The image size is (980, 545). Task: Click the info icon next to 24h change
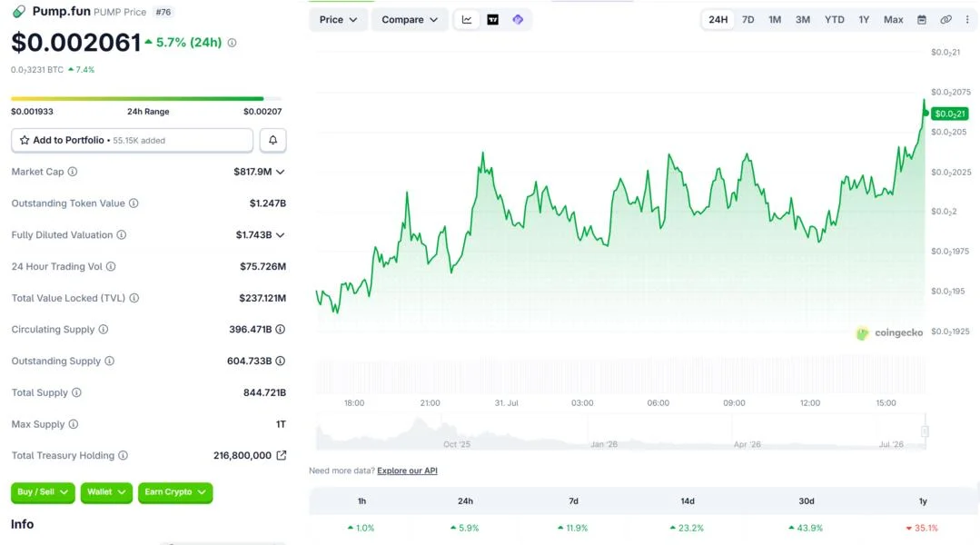point(232,43)
